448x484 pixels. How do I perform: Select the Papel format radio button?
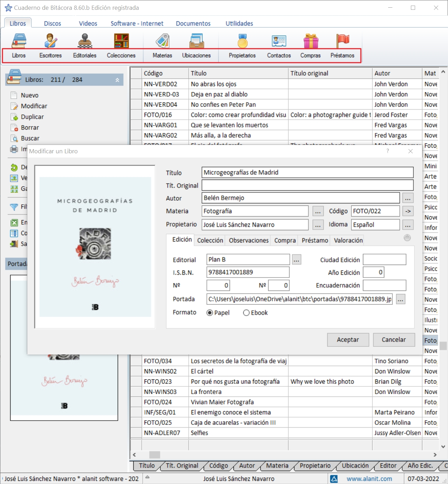click(x=210, y=313)
